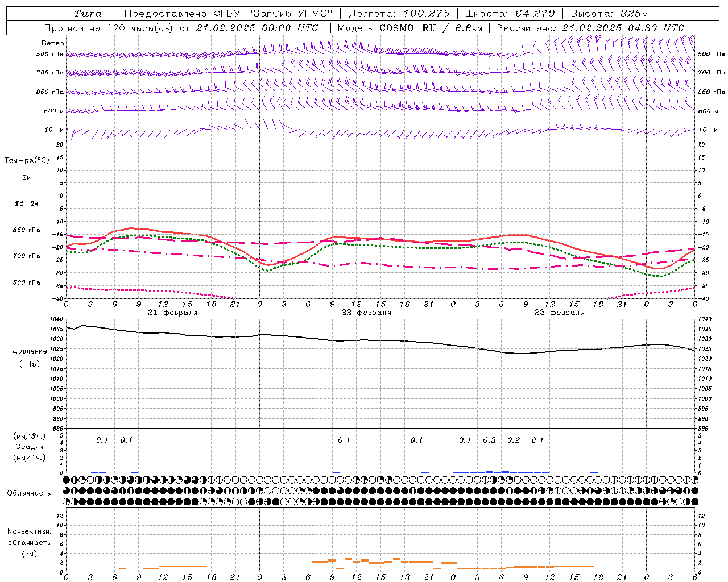Click the "(мм/3ч.)" precipitation unit label
Screen dimensions: 728x582
pyautogui.click(x=30, y=436)
